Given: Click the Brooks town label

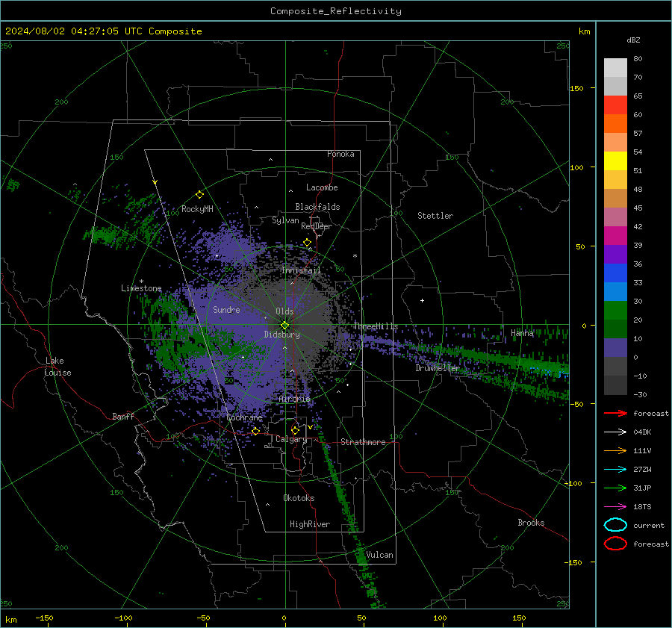Looking at the screenshot, I should tap(531, 523).
